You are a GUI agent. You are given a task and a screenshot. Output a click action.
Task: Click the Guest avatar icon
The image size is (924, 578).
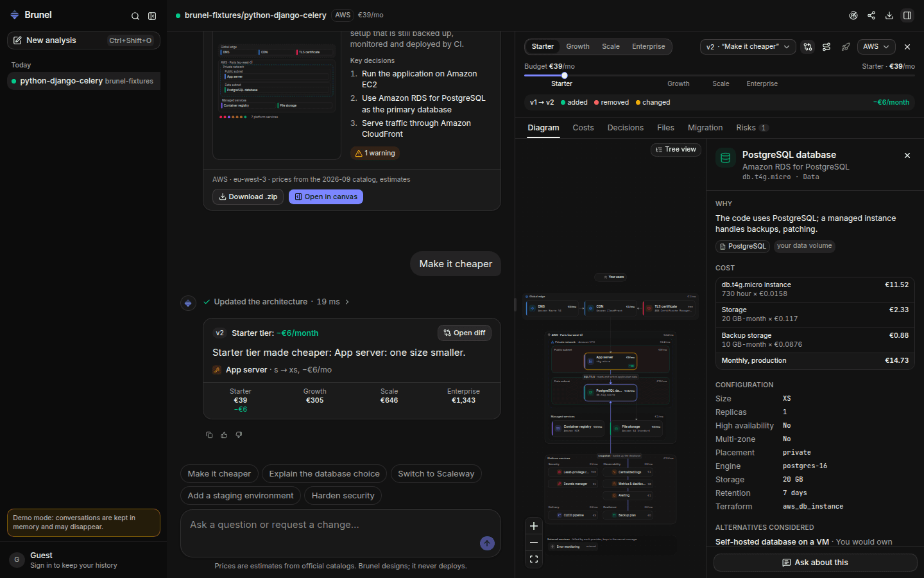point(17,560)
